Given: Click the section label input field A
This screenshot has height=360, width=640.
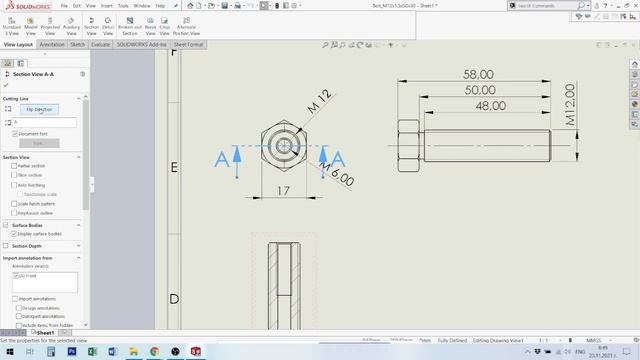Looking at the screenshot, I should tap(44, 122).
